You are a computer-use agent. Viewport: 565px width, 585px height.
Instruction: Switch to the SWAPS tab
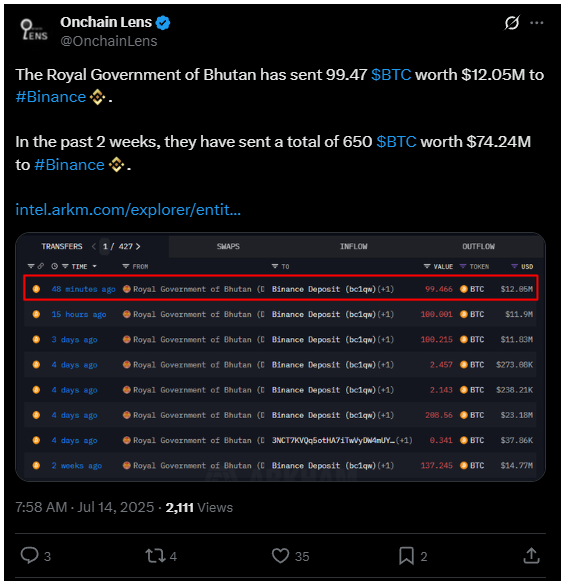click(228, 246)
